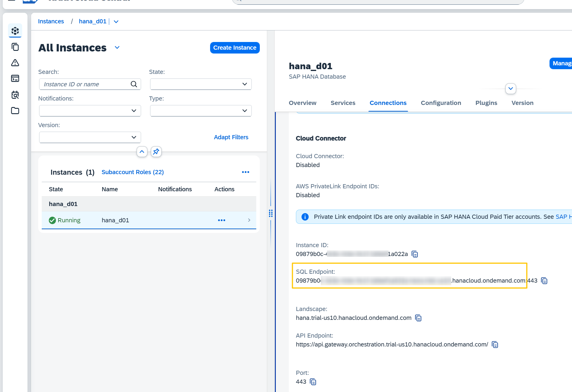Click the Manage button for hana_d01
Screen dimensions: 572x392
coord(561,64)
